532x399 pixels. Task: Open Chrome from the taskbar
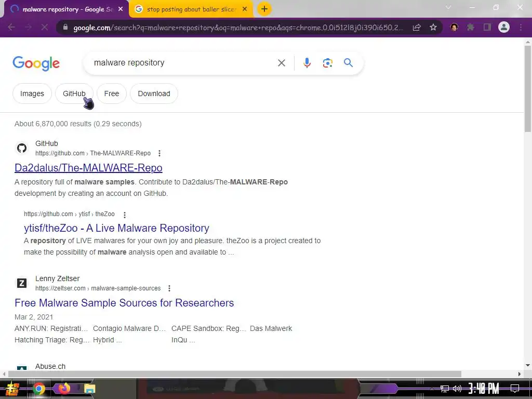[x=38, y=389]
